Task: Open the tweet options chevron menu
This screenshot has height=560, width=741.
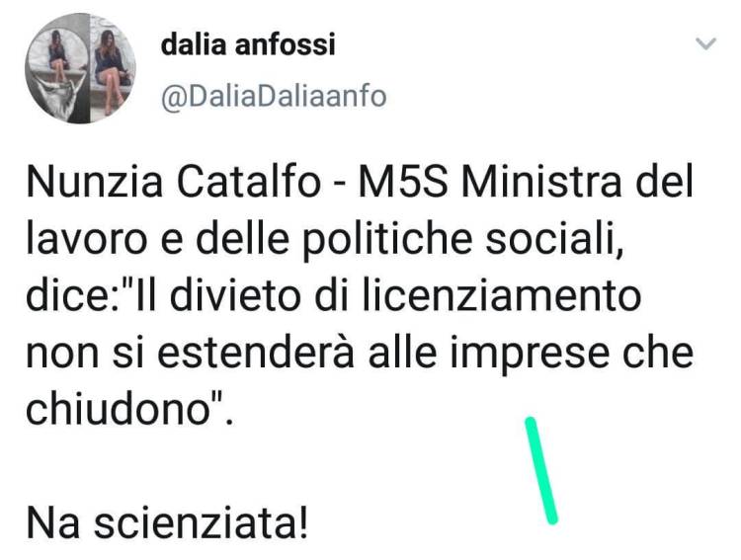Action: tap(705, 43)
